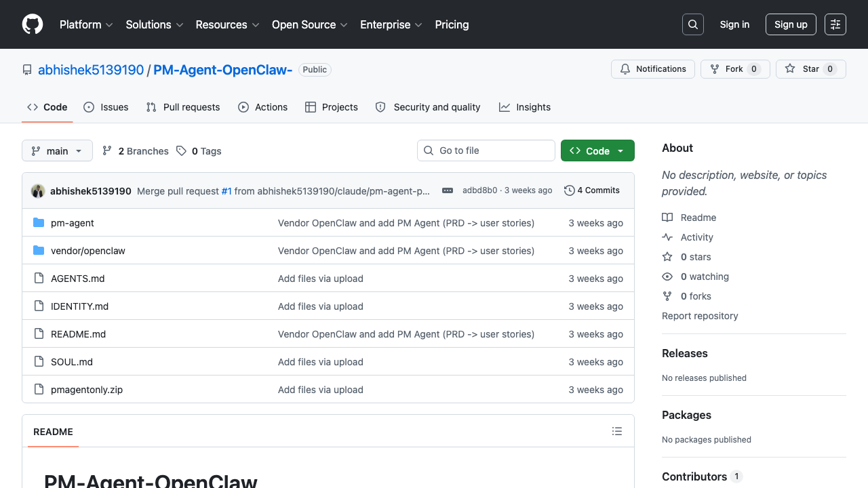Viewport: 868px width, 488px height.
Task: Click the vendor/openclaw folder icon
Action: coord(39,251)
